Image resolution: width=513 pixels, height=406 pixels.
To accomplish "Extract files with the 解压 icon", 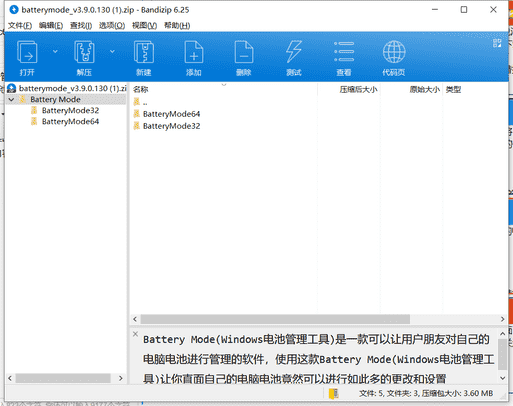I will (84, 57).
